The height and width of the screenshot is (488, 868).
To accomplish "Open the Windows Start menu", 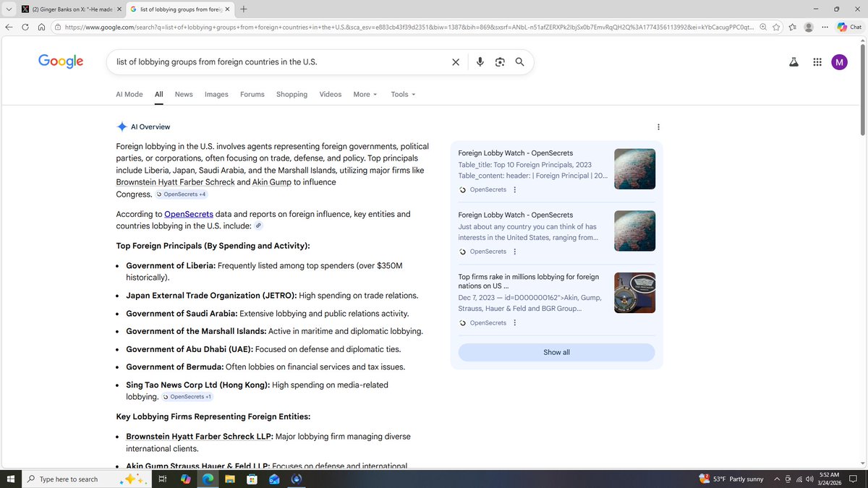I will pos(10,479).
